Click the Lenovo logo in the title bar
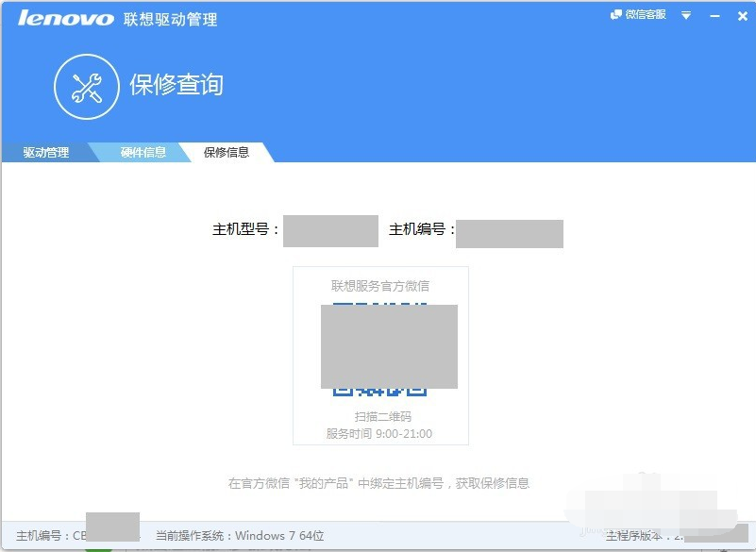 pyautogui.click(x=62, y=16)
